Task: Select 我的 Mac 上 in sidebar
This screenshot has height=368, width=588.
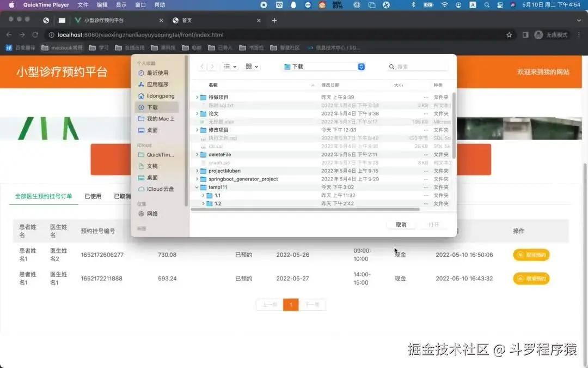Action: click(x=156, y=119)
